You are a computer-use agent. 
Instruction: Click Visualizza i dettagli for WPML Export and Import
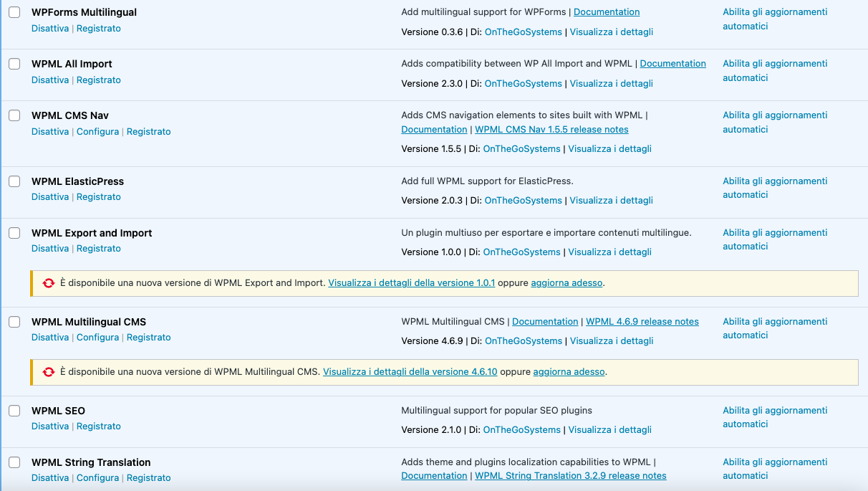(x=610, y=252)
